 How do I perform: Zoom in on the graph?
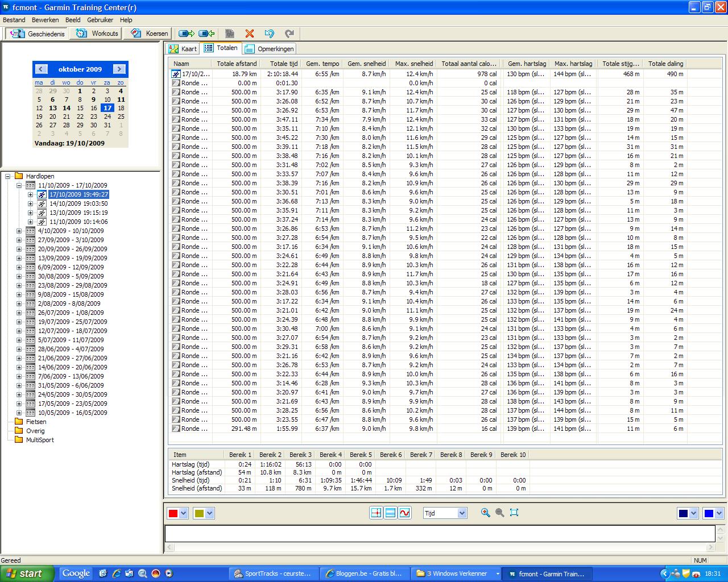[x=485, y=513]
